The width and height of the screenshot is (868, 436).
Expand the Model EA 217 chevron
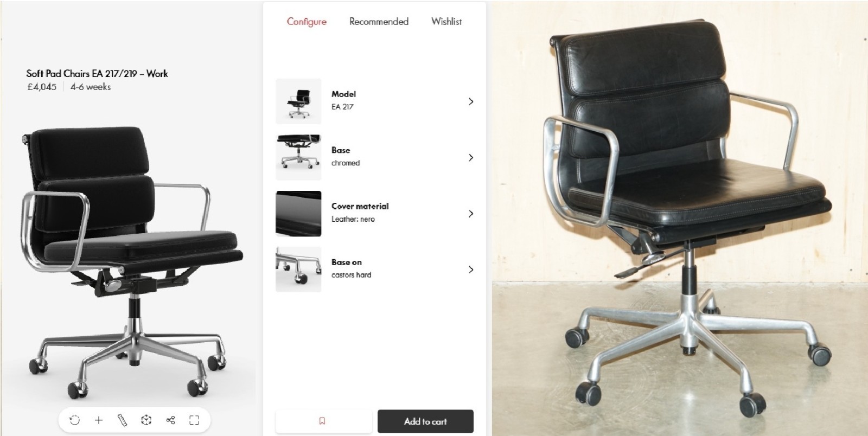click(x=470, y=101)
